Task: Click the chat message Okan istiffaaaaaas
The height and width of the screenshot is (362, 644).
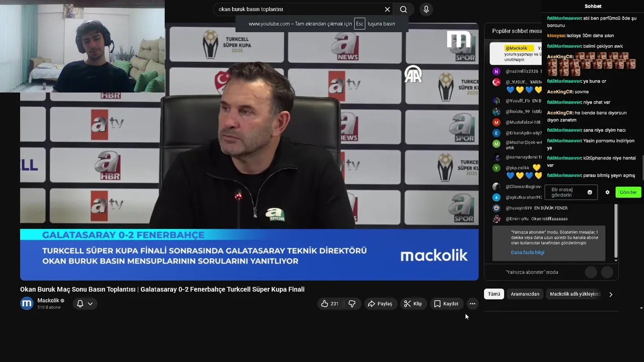Action: point(549,219)
